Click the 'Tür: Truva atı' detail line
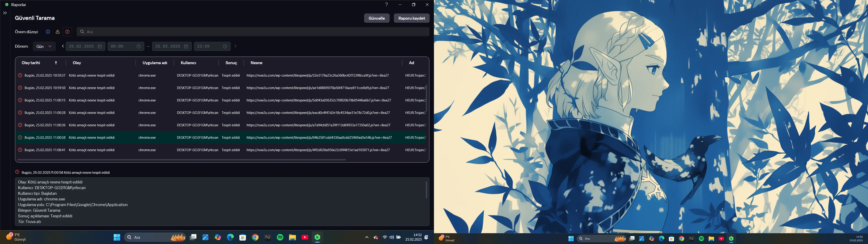Image resolution: width=868 pixels, height=244 pixels. pos(30,222)
